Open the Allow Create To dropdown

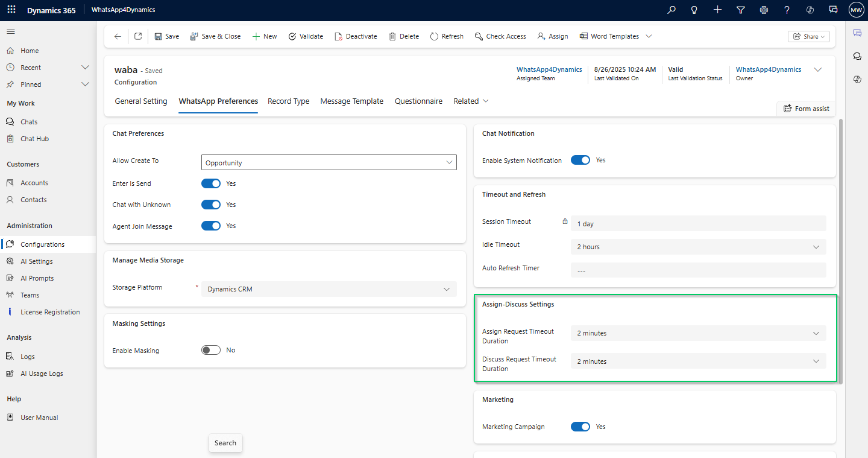click(329, 162)
